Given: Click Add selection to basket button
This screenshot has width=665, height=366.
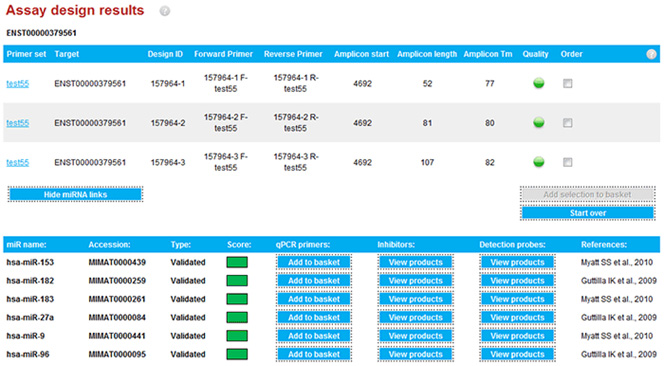Looking at the screenshot, I should pos(587,195).
